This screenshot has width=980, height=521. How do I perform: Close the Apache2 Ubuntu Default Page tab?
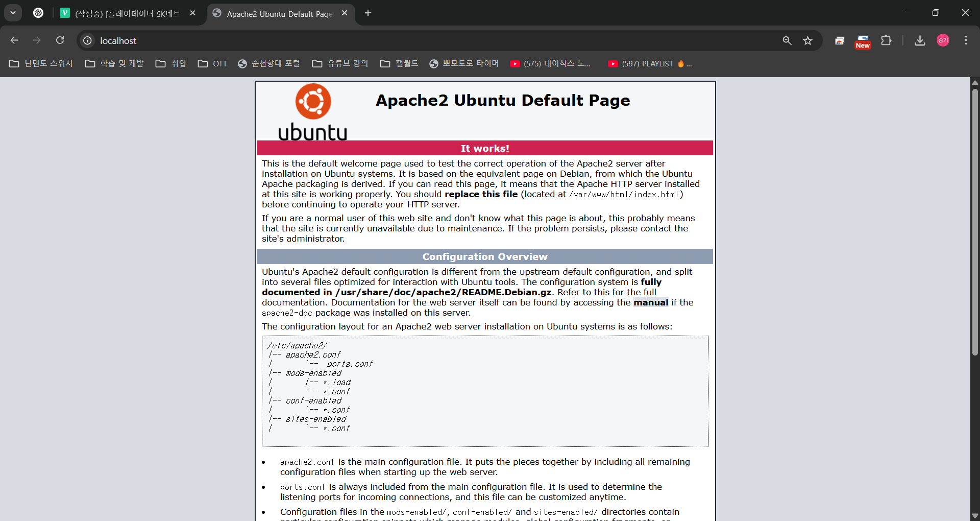(345, 13)
